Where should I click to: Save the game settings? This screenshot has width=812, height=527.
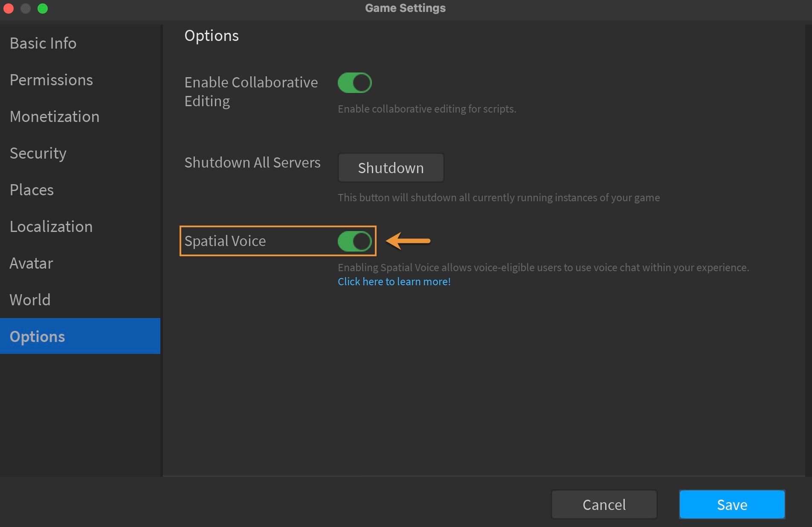click(x=732, y=504)
